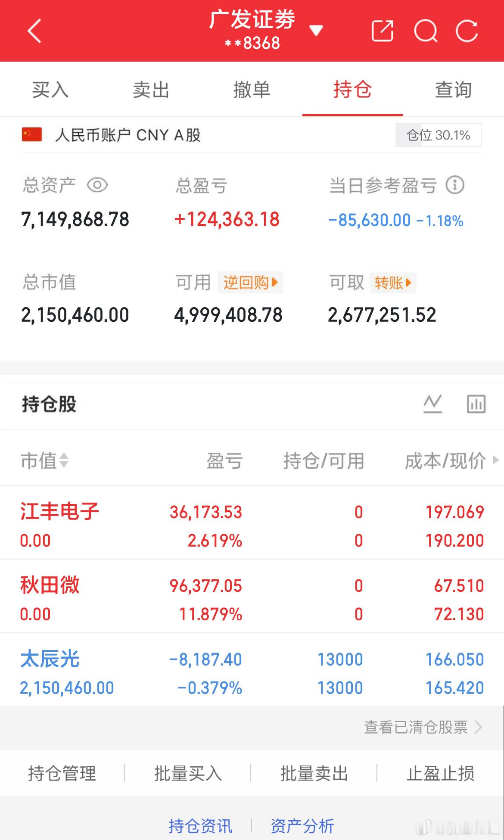Viewport: 504px width, 840px height.
Task: Tap 止盈止损 button
Action: point(441,773)
